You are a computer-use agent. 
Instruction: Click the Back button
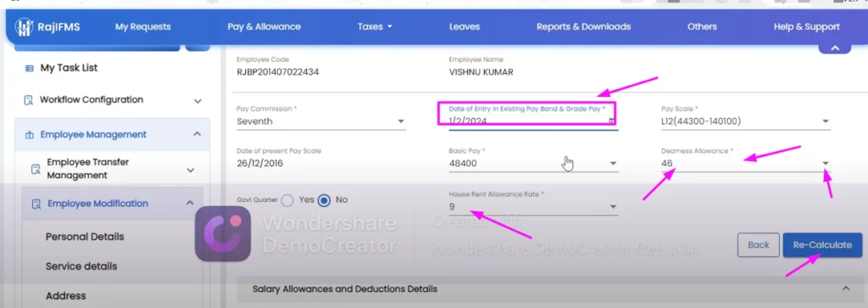coord(759,245)
